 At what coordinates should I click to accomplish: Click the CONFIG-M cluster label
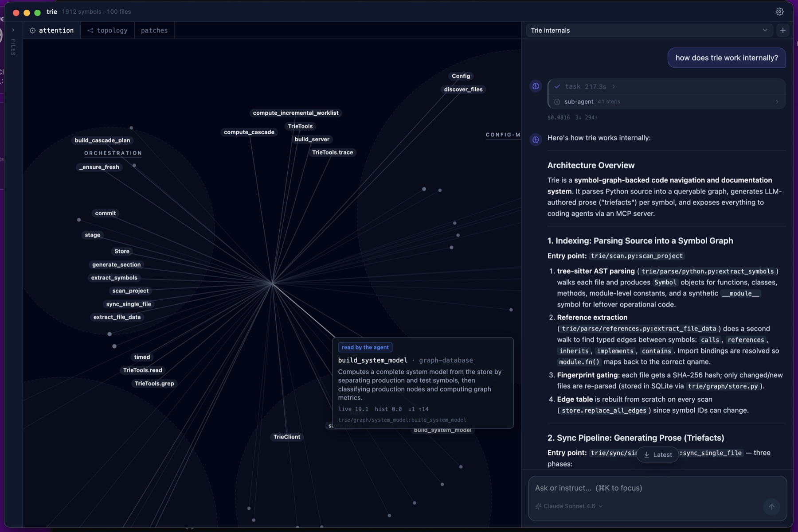pos(503,135)
